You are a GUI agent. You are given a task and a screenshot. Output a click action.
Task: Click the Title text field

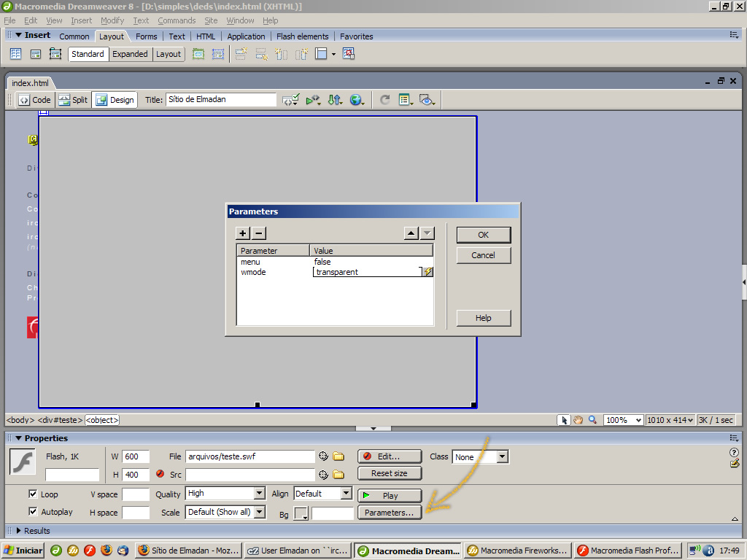pos(221,99)
